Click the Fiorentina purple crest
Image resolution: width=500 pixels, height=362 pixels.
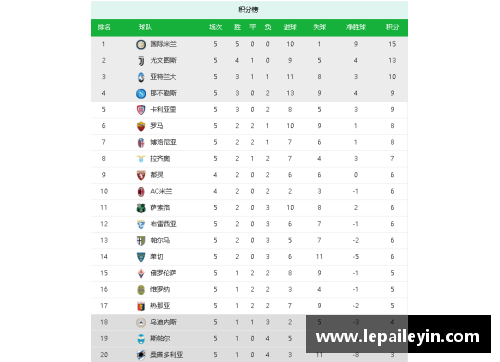pos(141,273)
